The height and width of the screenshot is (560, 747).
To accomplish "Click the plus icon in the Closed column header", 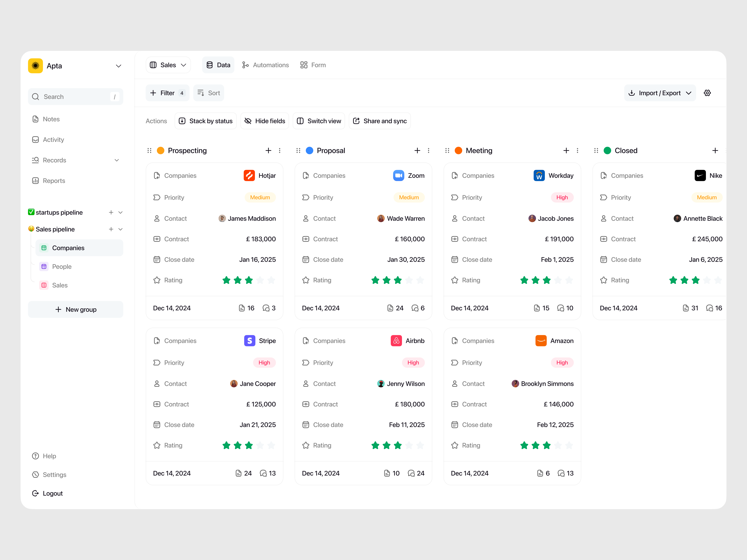I will point(715,150).
